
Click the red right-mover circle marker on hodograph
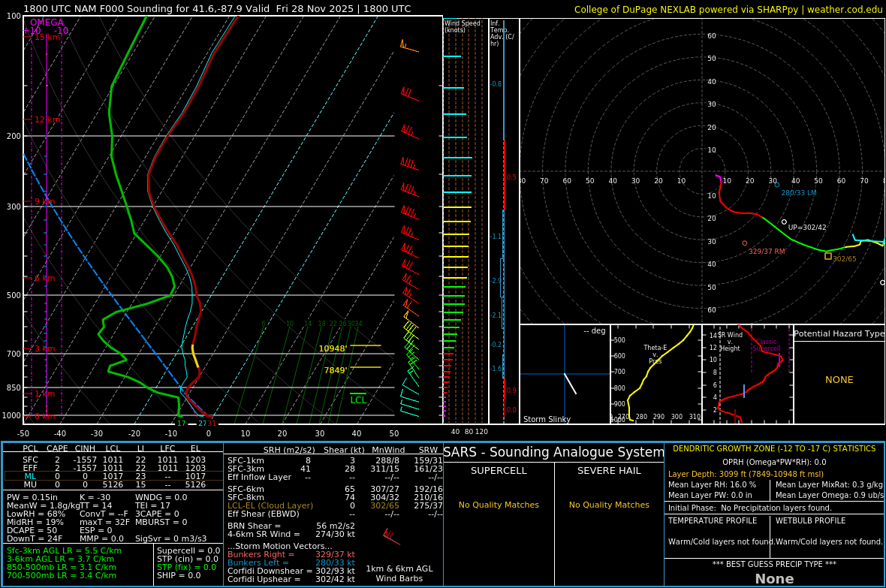click(x=745, y=243)
